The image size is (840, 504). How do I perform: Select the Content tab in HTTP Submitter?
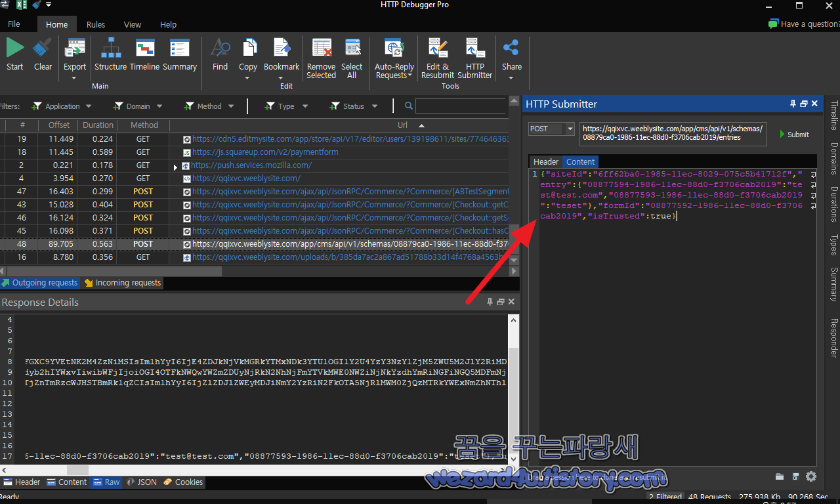coord(581,161)
